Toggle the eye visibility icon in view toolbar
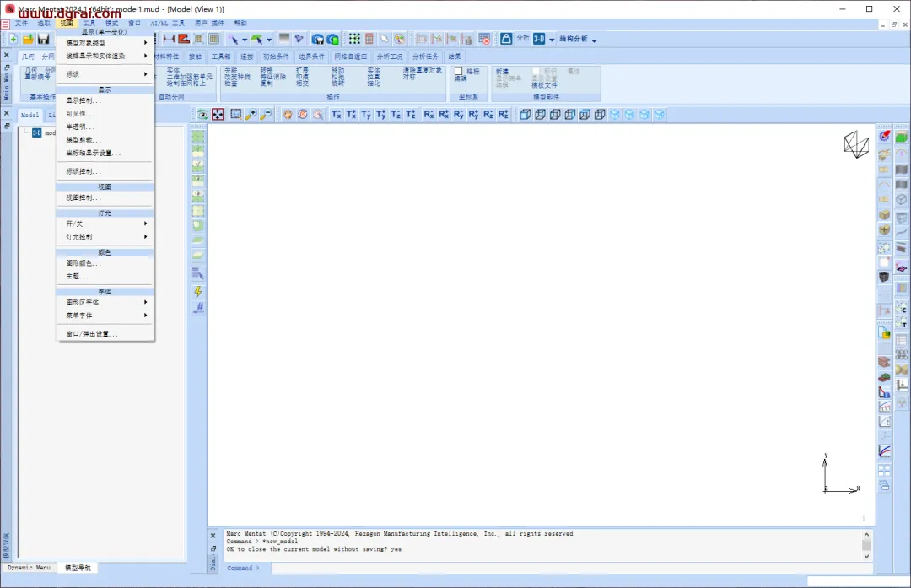911x588 pixels. pyautogui.click(x=202, y=115)
